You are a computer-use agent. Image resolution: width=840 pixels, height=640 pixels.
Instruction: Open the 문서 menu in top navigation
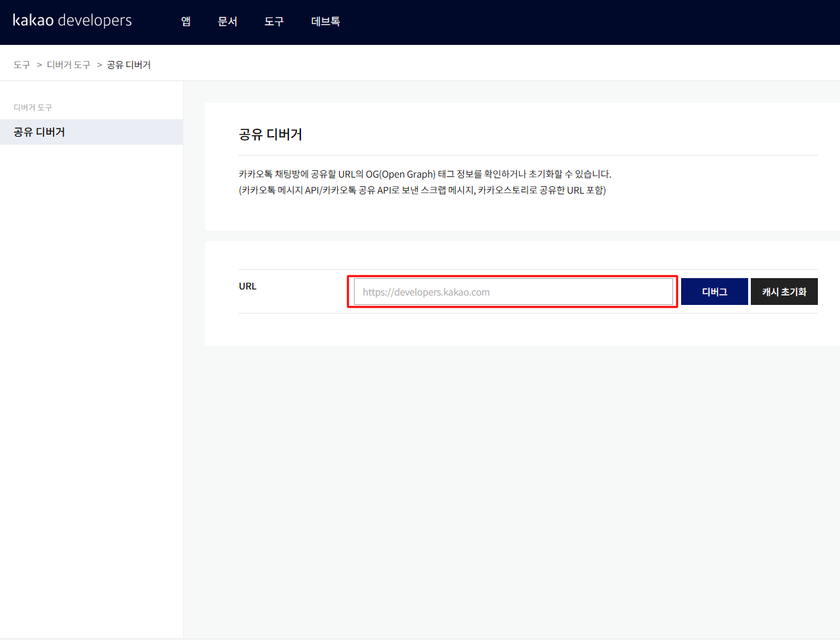pos(227,21)
